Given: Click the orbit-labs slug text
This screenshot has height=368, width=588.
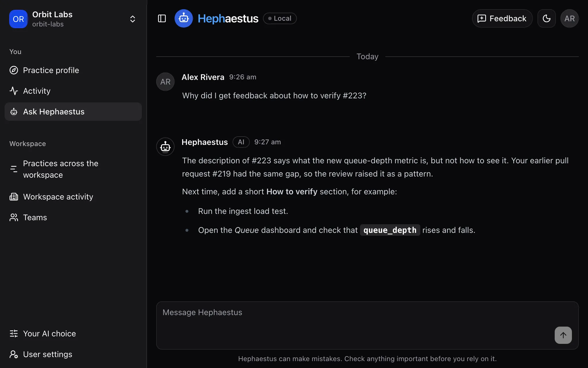Looking at the screenshot, I should click(48, 24).
